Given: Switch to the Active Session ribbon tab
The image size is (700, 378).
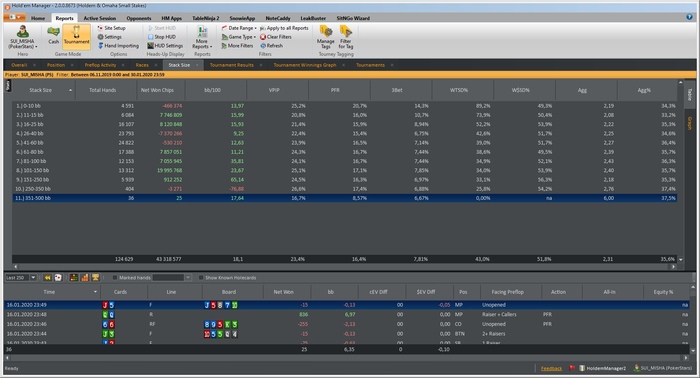Looking at the screenshot, I should click(100, 18).
